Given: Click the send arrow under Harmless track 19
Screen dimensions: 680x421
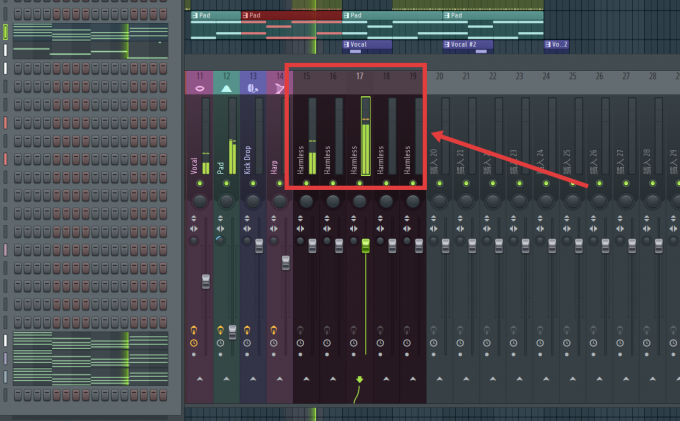Looking at the screenshot, I should [412, 379].
